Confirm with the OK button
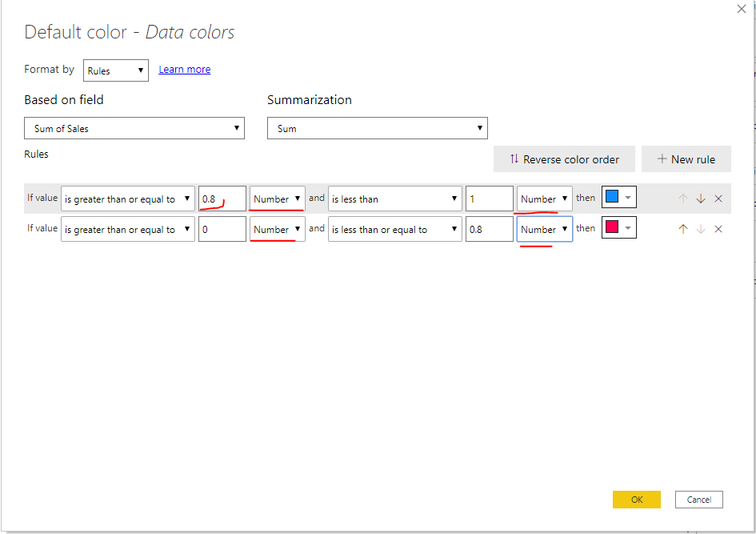The height and width of the screenshot is (534, 756). (x=637, y=500)
